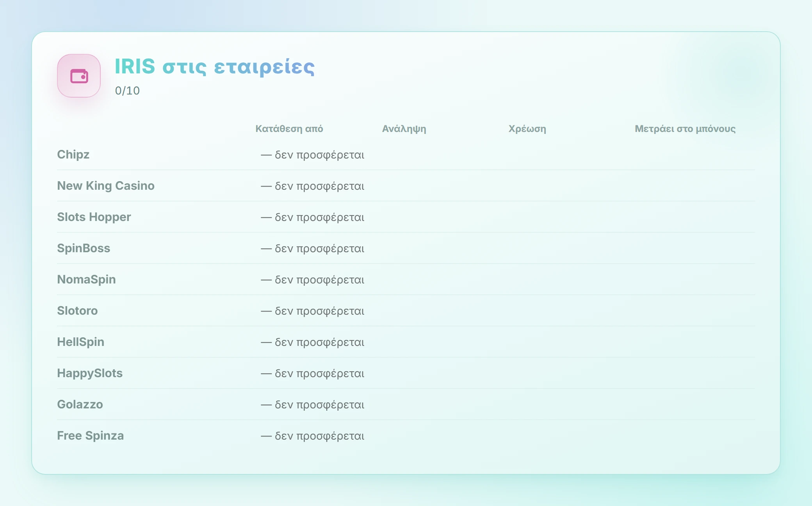812x506 pixels.
Task: Click the 0/10 counter text
Action: point(127,91)
